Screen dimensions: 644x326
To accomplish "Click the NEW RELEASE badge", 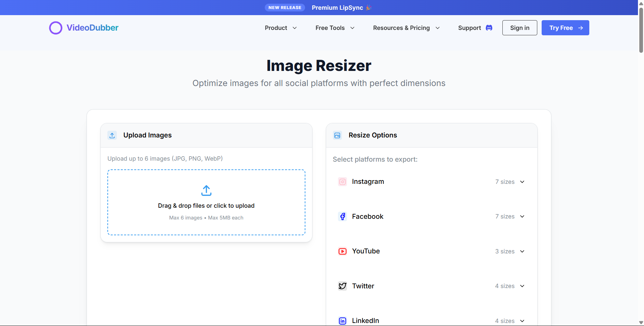I will [x=285, y=7].
